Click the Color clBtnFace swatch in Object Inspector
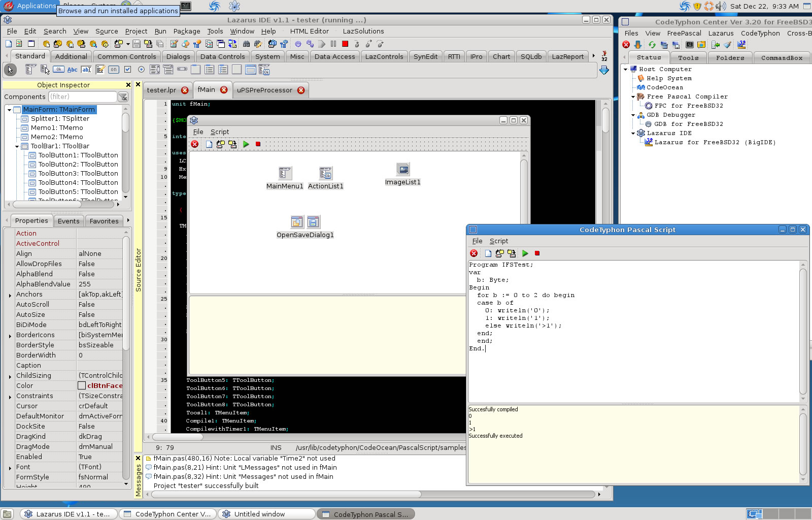This screenshot has height=520, width=812. (82, 385)
